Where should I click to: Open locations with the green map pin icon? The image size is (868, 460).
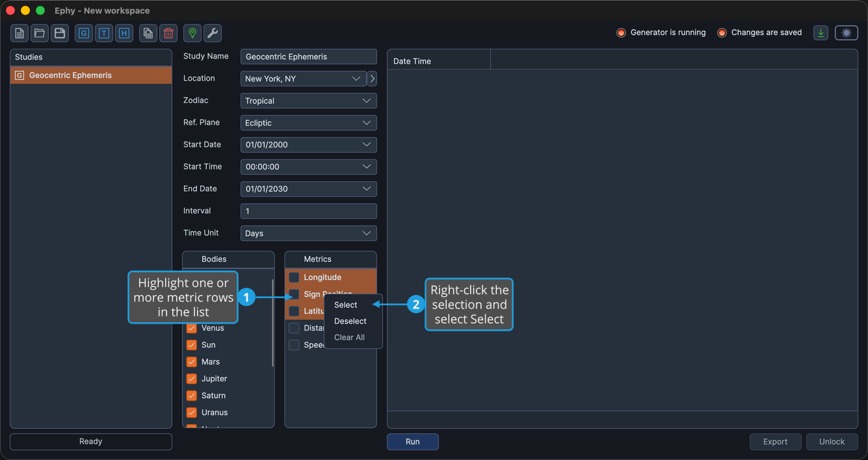pos(192,33)
